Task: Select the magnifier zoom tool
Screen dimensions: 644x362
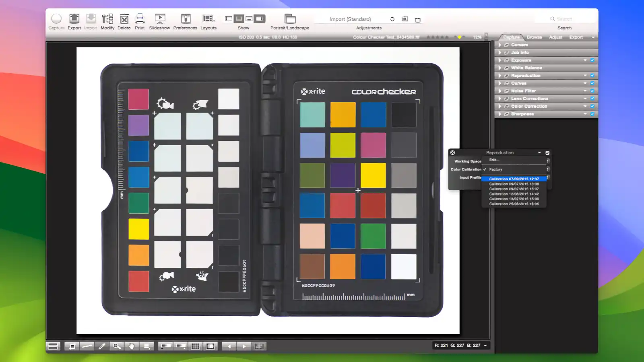Action: 116,346
